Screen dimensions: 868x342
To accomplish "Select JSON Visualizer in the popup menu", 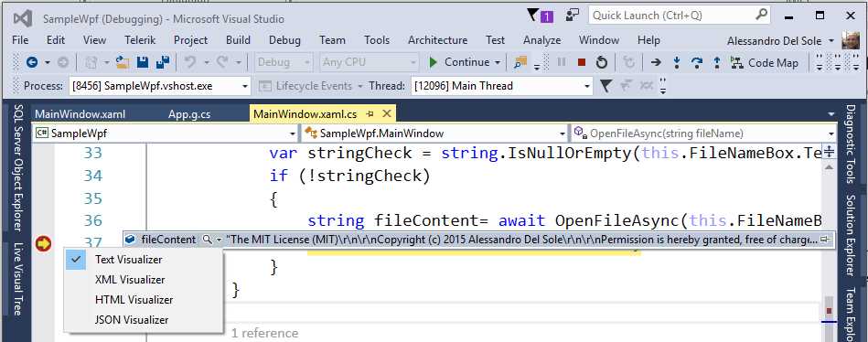I will (x=144, y=320).
